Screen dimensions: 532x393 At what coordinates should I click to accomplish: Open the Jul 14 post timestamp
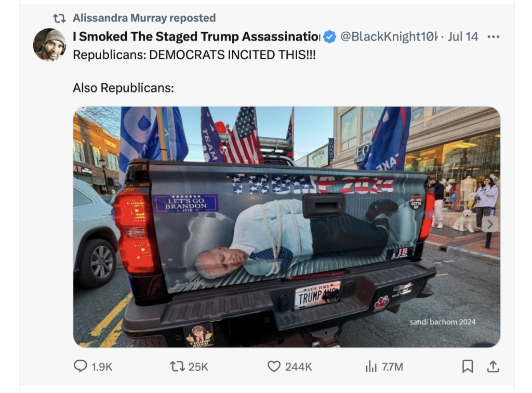pyautogui.click(x=463, y=37)
